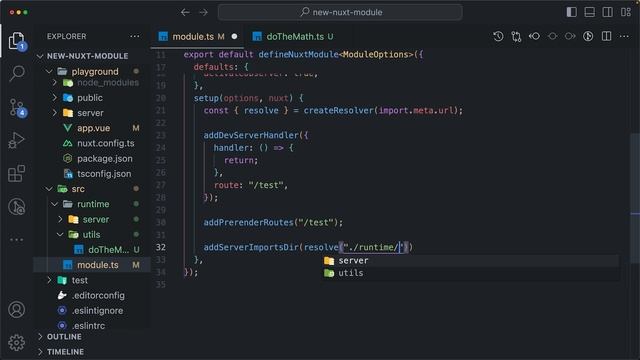Open .eslintignore file

click(x=92, y=311)
